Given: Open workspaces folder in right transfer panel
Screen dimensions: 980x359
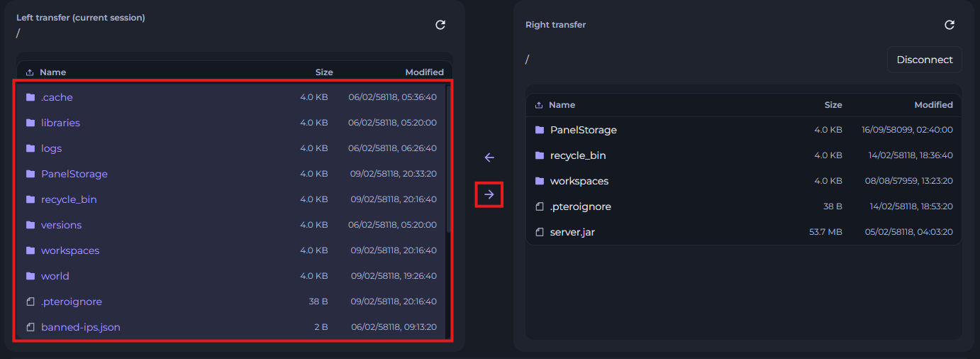Looking at the screenshot, I should (579, 181).
